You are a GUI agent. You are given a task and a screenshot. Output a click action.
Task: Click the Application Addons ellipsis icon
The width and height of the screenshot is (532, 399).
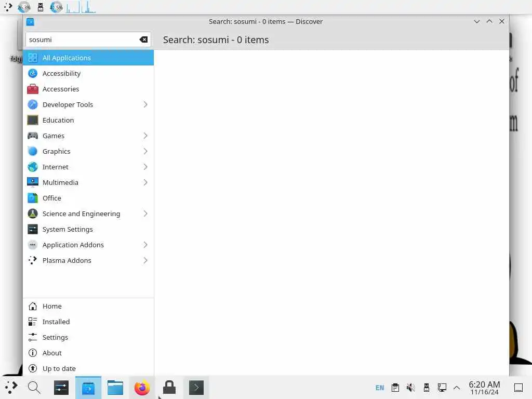[33, 245]
